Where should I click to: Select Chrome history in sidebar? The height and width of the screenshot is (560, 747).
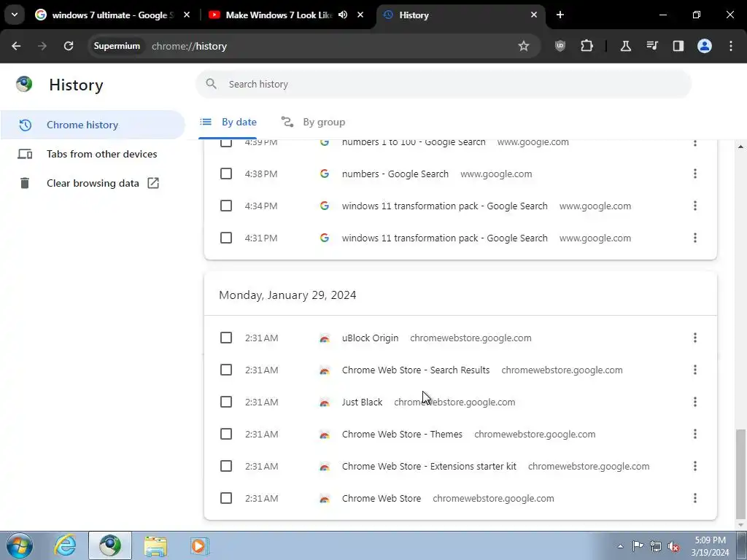93,125
